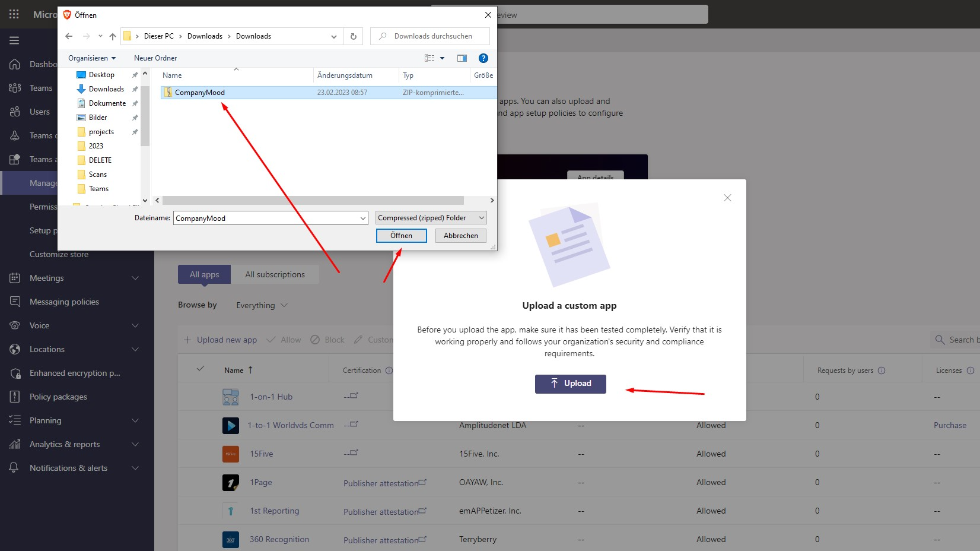980x551 pixels.
Task: Open the Everything browse-by dropdown
Action: pos(262,305)
